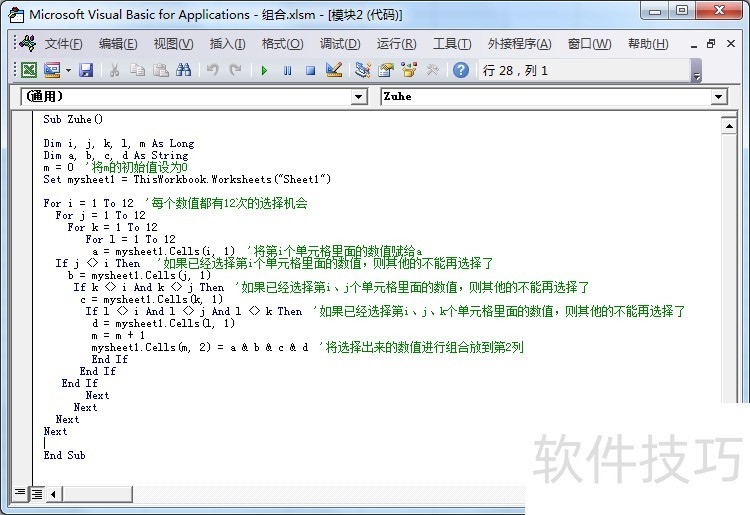Click the Insert UserForm icon
The width and height of the screenshot is (750, 515).
(x=52, y=70)
